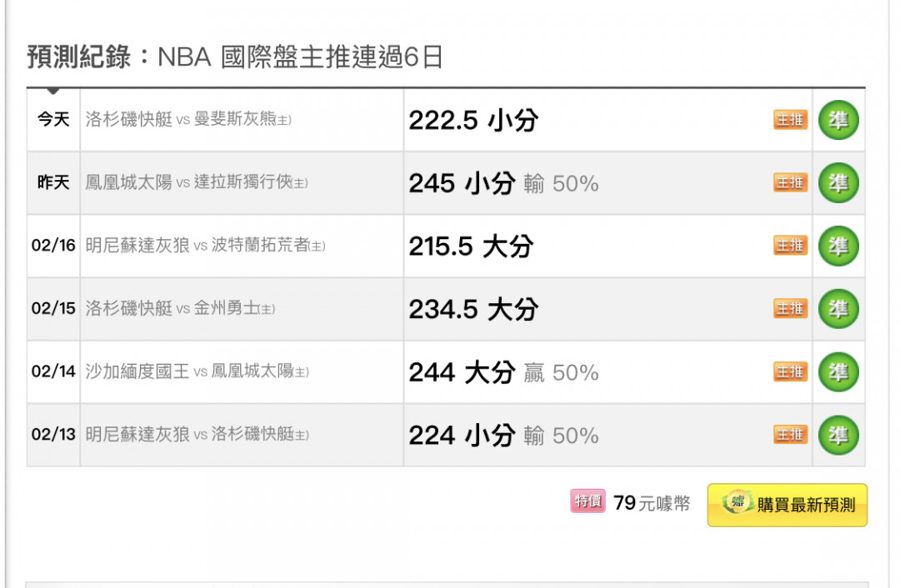Click the green 準 badge in today's row
This screenshot has width=900, height=588.
[x=838, y=120]
